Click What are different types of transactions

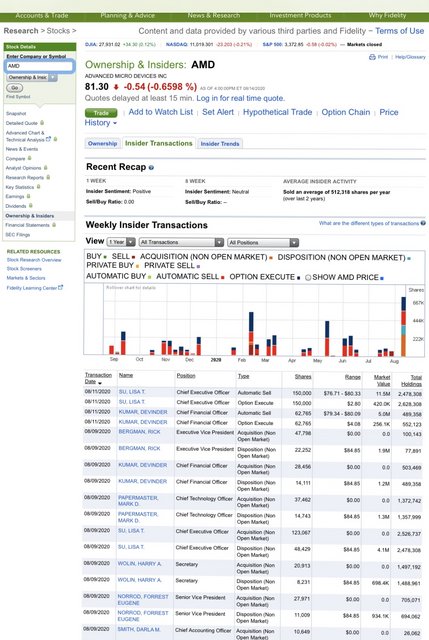tap(369, 223)
